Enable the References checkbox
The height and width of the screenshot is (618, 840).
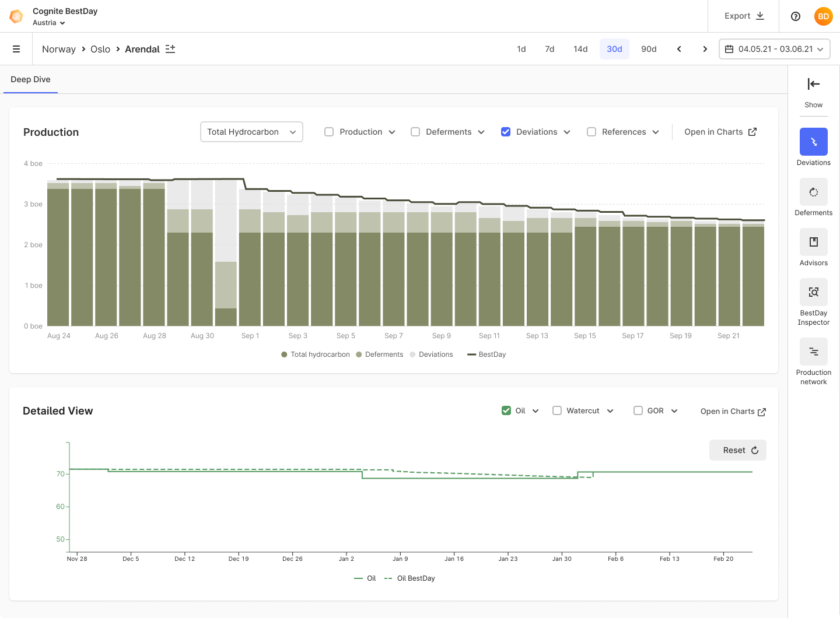[591, 132]
